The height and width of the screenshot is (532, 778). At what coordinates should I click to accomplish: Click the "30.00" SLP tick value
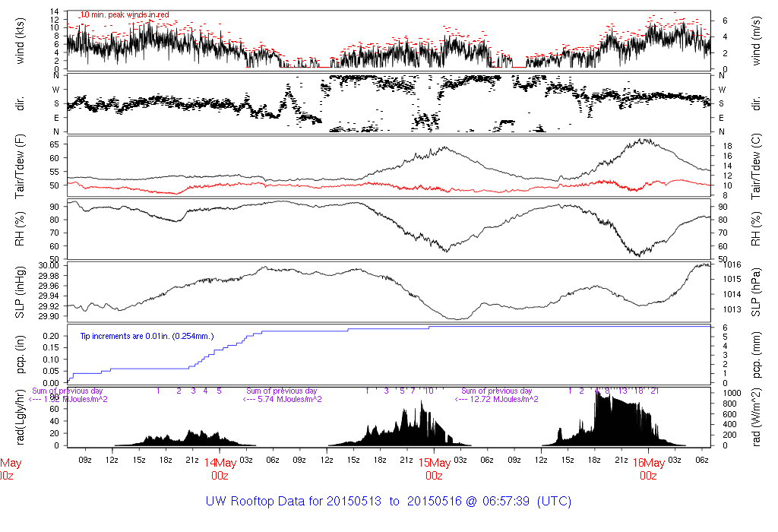[48, 265]
